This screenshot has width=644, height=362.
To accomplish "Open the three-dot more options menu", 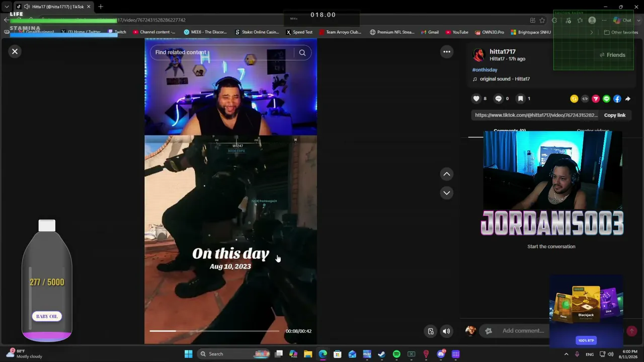I will (x=446, y=52).
